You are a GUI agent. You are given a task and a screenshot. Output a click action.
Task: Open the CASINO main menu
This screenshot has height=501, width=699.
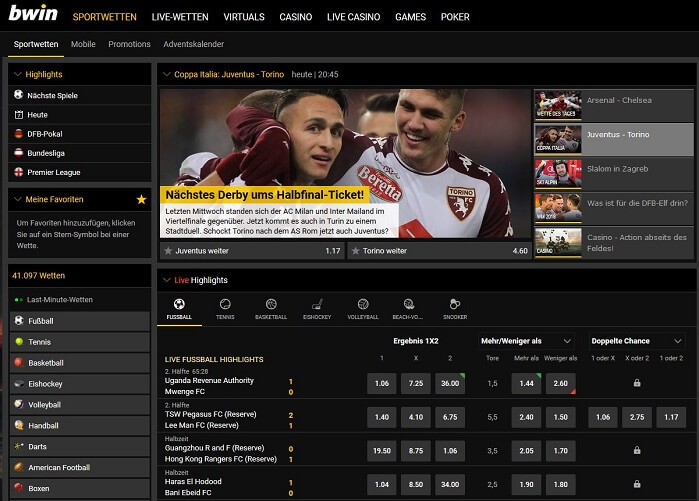(296, 17)
